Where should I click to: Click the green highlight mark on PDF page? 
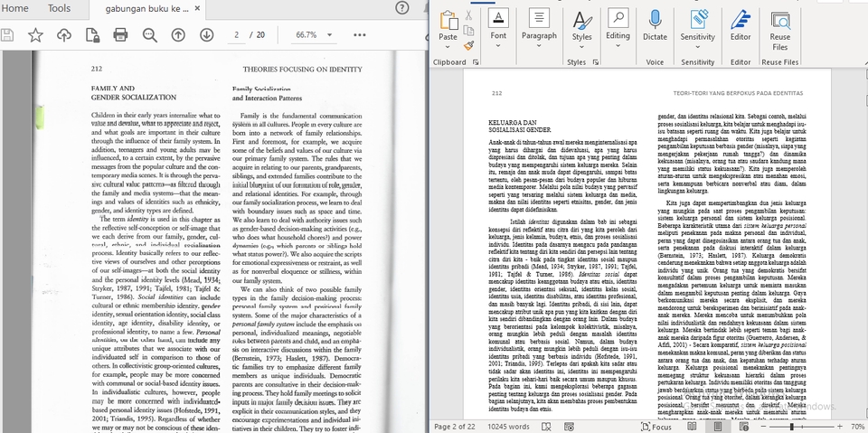(40, 118)
